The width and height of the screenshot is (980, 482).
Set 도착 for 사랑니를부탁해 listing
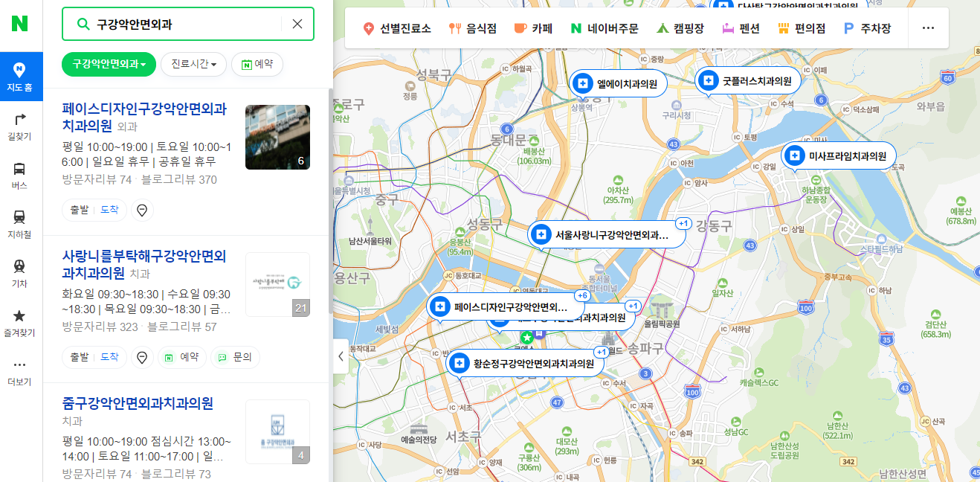109,357
